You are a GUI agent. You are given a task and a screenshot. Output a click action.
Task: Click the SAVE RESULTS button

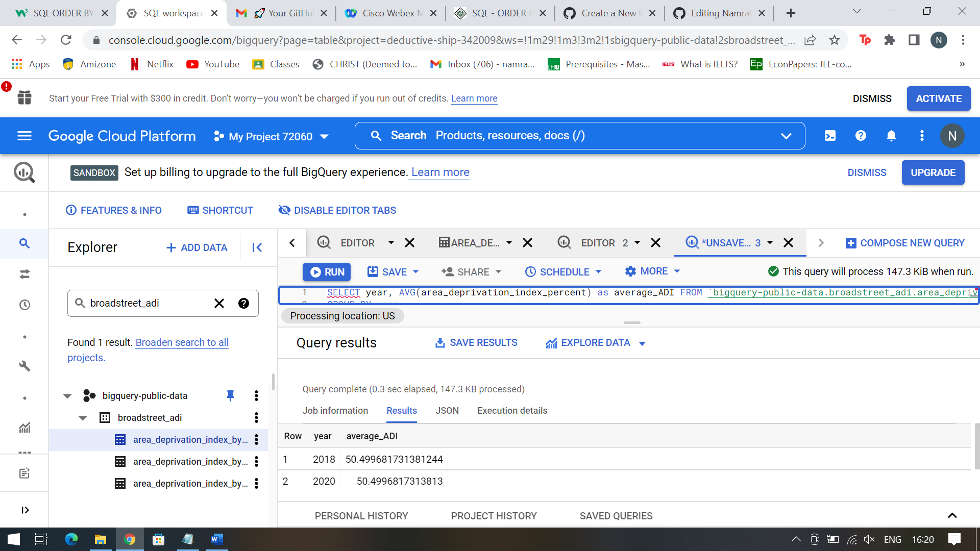click(x=476, y=343)
